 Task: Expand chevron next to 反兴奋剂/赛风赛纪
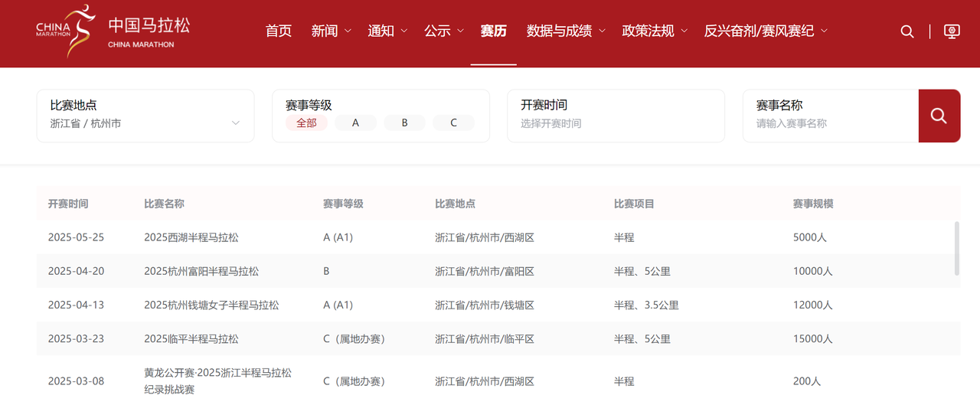(824, 31)
